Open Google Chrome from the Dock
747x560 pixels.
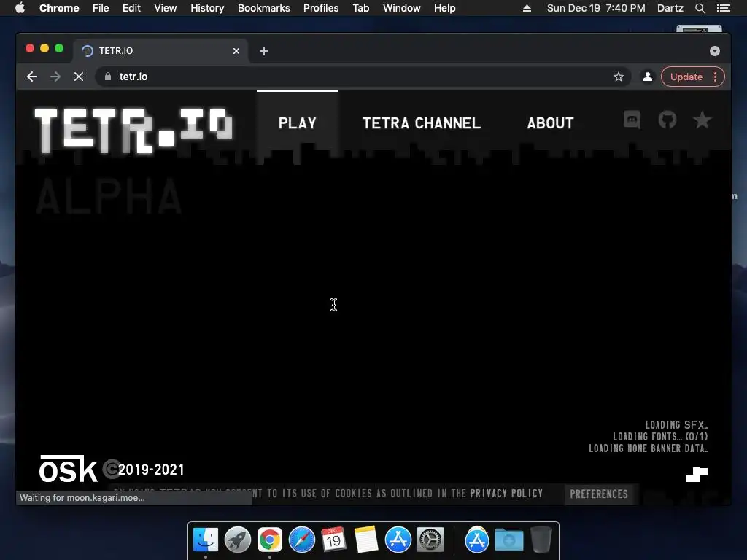pos(270,540)
